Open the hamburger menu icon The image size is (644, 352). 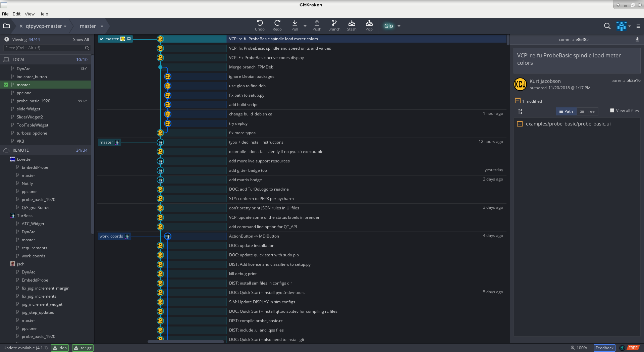click(x=638, y=26)
